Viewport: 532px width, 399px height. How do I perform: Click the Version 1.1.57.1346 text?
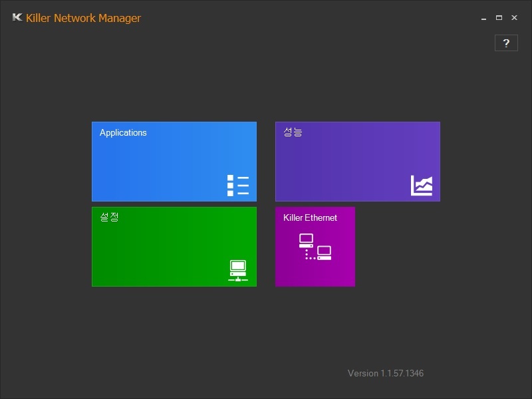(x=386, y=373)
